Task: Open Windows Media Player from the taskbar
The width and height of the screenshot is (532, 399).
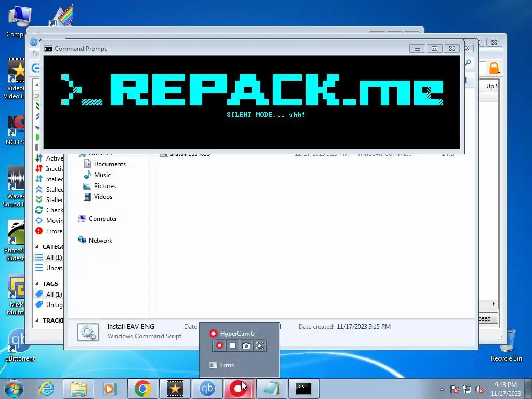Action: tap(110, 389)
